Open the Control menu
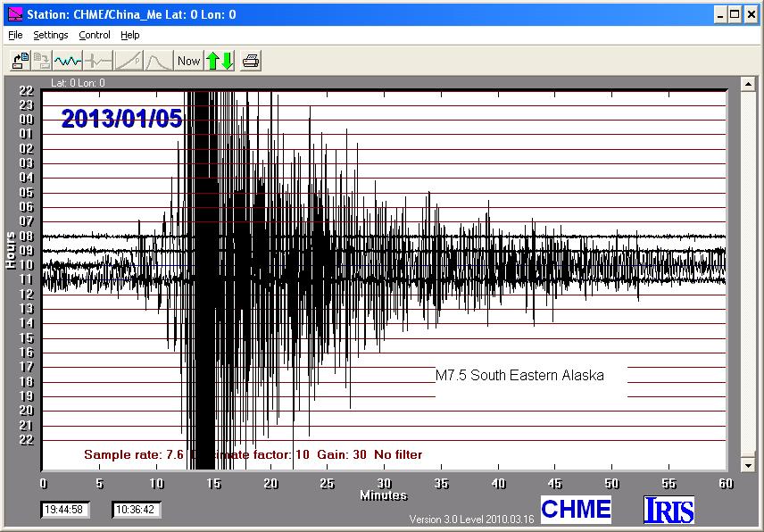 pyautogui.click(x=95, y=36)
